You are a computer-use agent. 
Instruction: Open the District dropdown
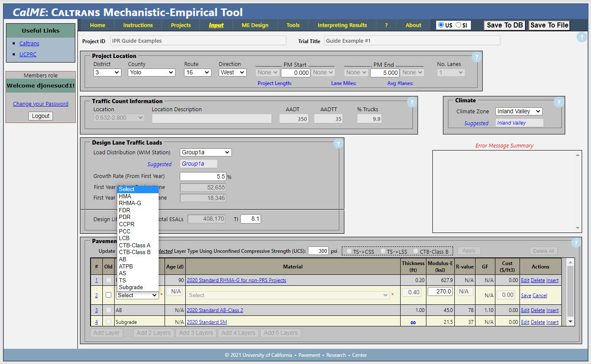coord(107,72)
